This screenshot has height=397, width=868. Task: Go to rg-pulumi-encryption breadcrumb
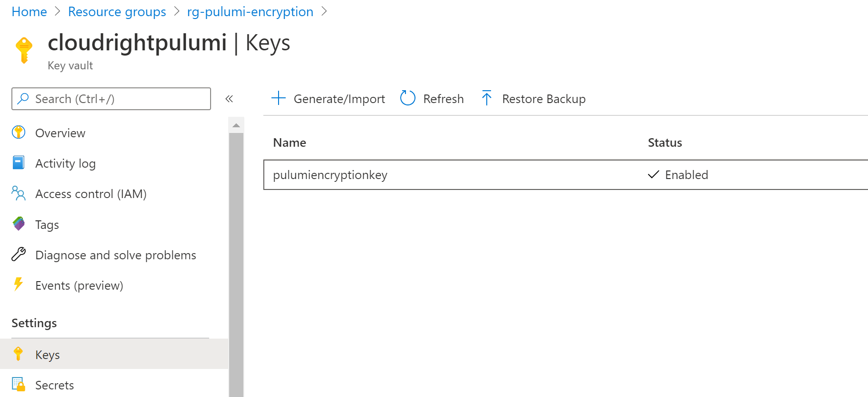coord(250,11)
